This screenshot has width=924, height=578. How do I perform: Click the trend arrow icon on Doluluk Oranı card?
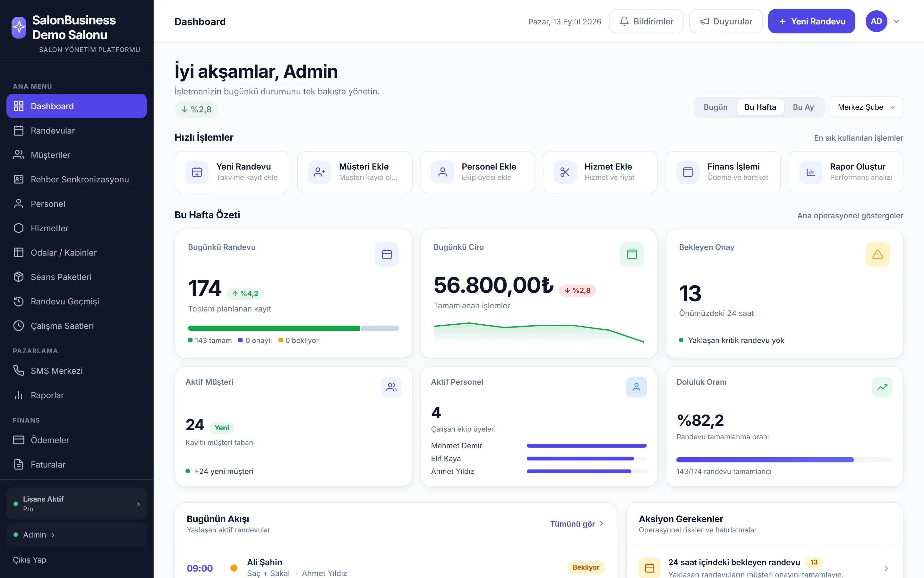(x=882, y=387)
